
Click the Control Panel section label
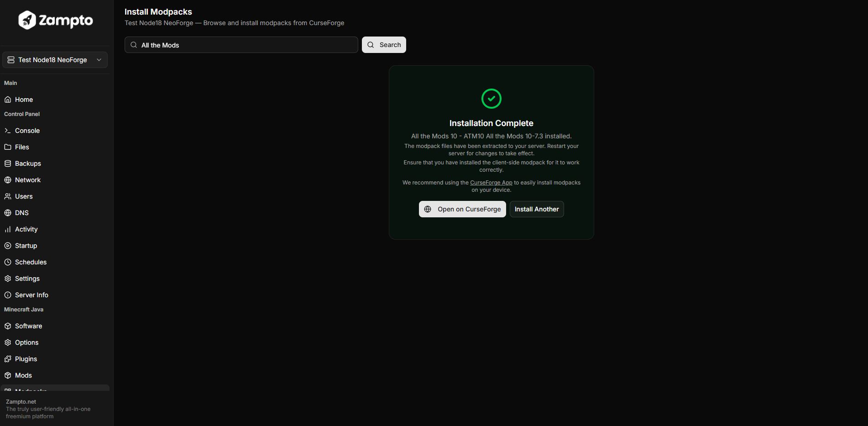(22, 114)
